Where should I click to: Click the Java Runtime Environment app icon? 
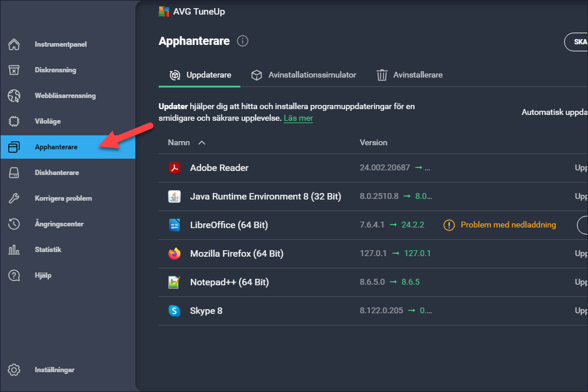pos(174,196)
